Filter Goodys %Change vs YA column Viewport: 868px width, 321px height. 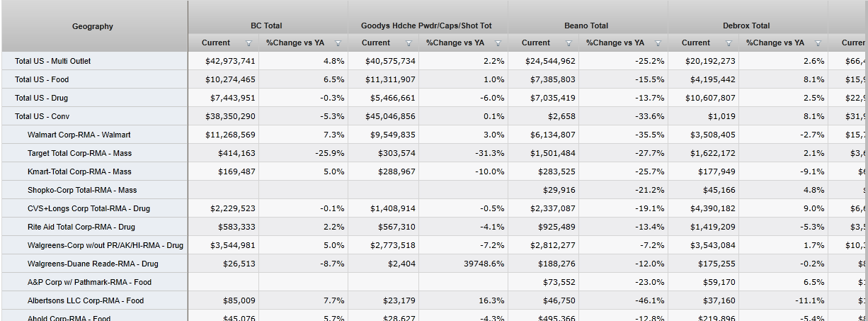[498, 43]
